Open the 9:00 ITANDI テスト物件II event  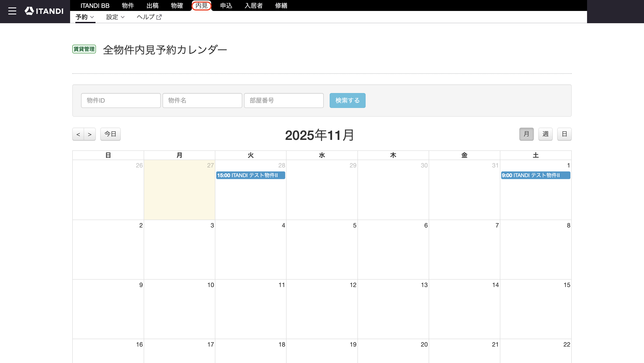[x=536, y=175]
